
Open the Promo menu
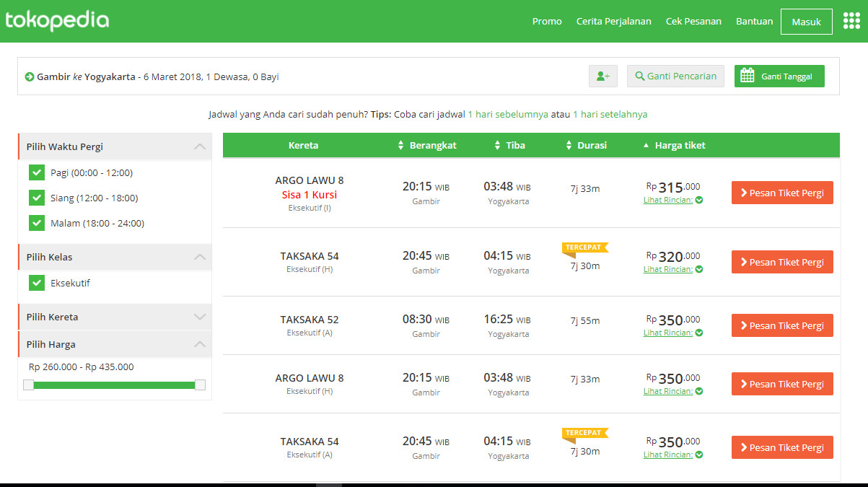coord(547,21)
